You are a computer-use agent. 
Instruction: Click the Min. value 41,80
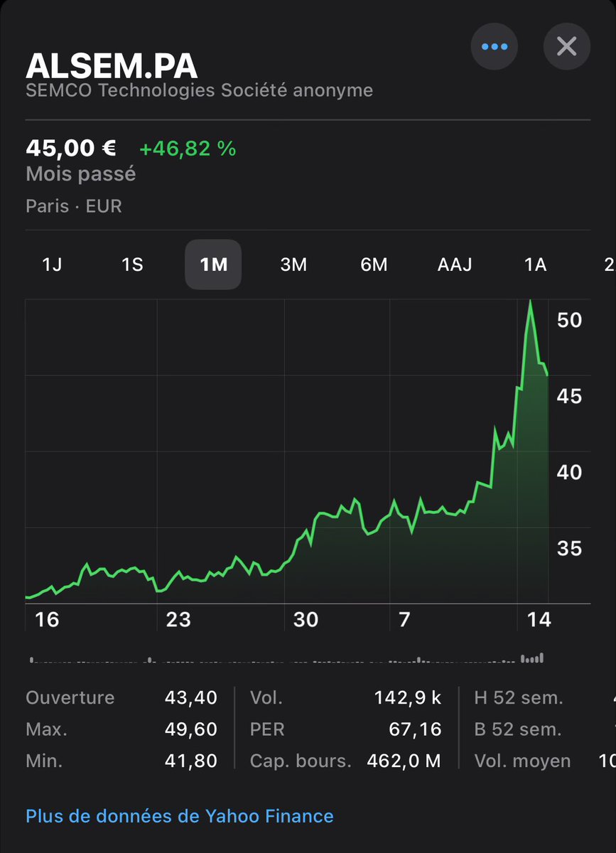point(190,761)
